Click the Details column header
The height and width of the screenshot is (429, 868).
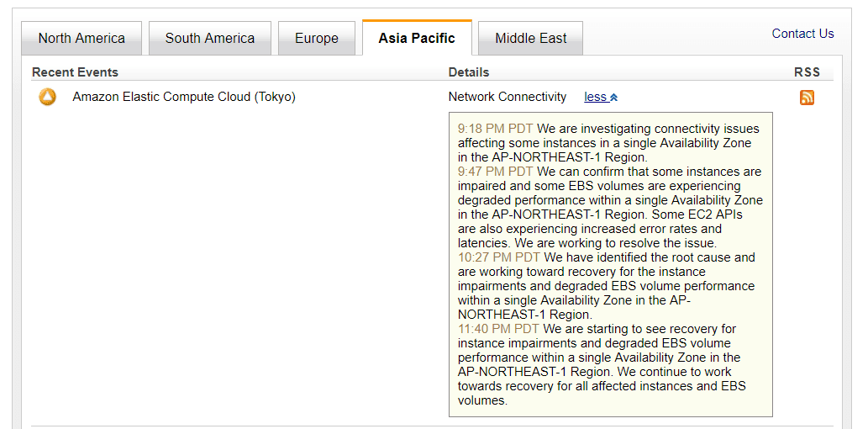(468, 72)
